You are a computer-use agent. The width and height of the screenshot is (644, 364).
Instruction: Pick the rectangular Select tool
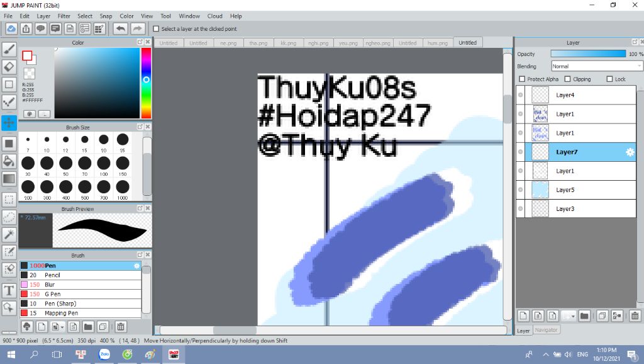point(9,200)
